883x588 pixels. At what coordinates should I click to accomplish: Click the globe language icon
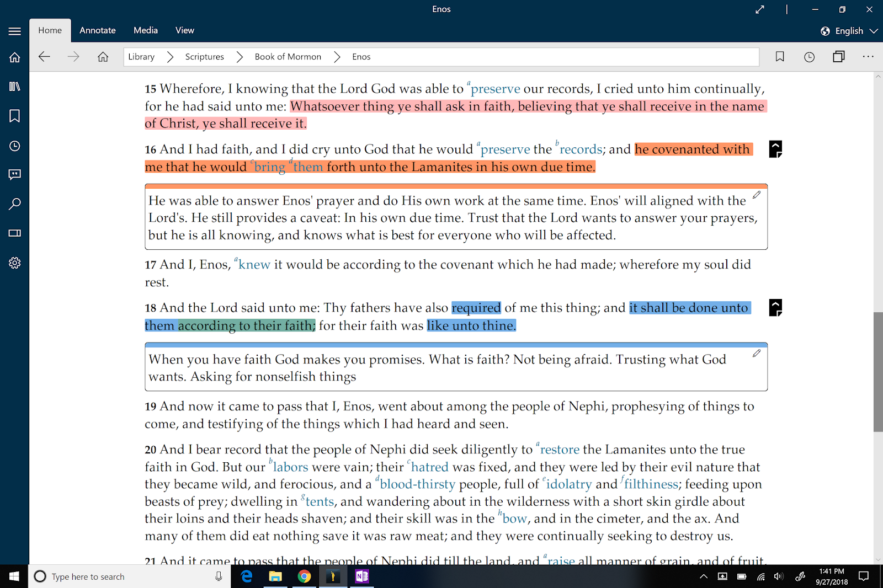click(x=825, y=31)
